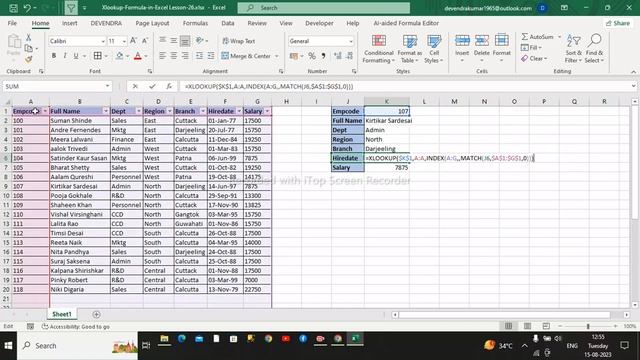Toggle Underline formatting

coord(76,56)
